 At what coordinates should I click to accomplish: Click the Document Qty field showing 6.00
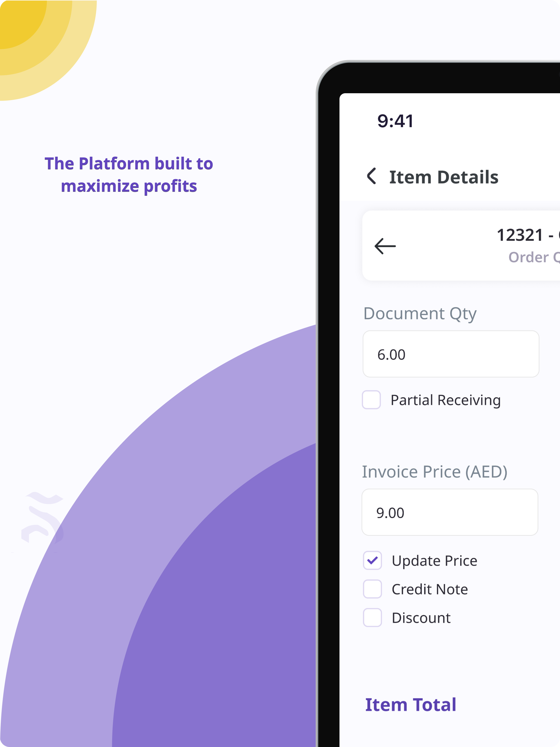[x=451, y=354]
